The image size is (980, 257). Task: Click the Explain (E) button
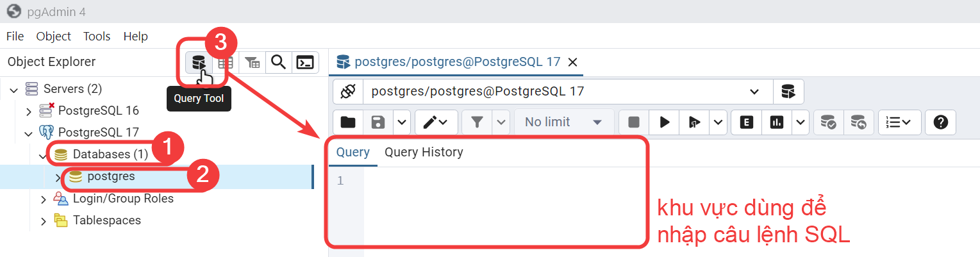tap(746, 122)
